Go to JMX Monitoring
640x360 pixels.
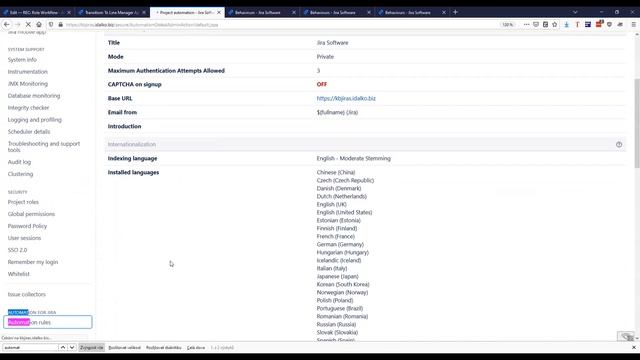coord(27,84)
